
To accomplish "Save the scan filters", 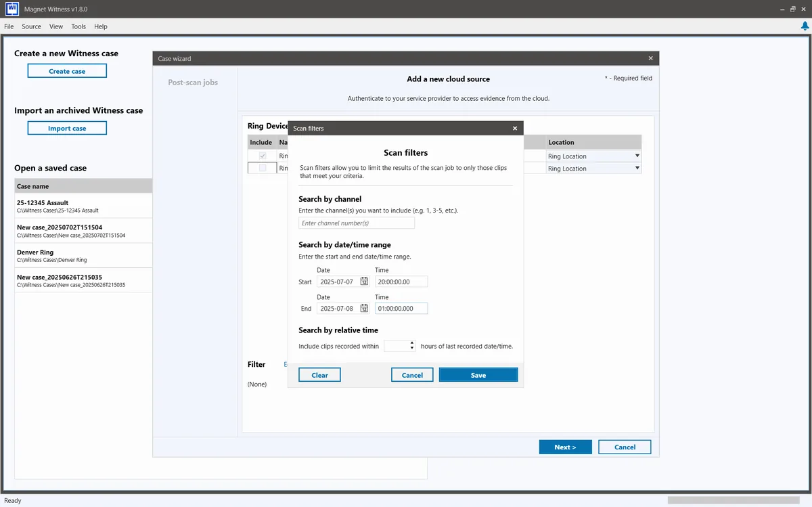I will pos(478,375).
